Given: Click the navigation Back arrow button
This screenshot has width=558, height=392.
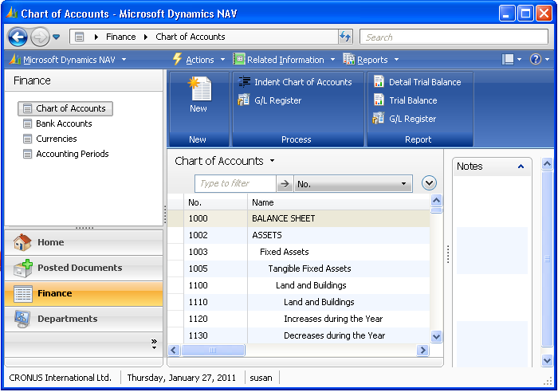Looking at the screenshot, I should tap(18, 37).
